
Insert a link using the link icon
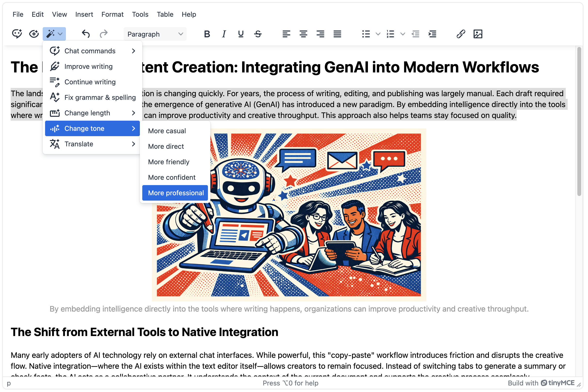(x=461, y=34)
